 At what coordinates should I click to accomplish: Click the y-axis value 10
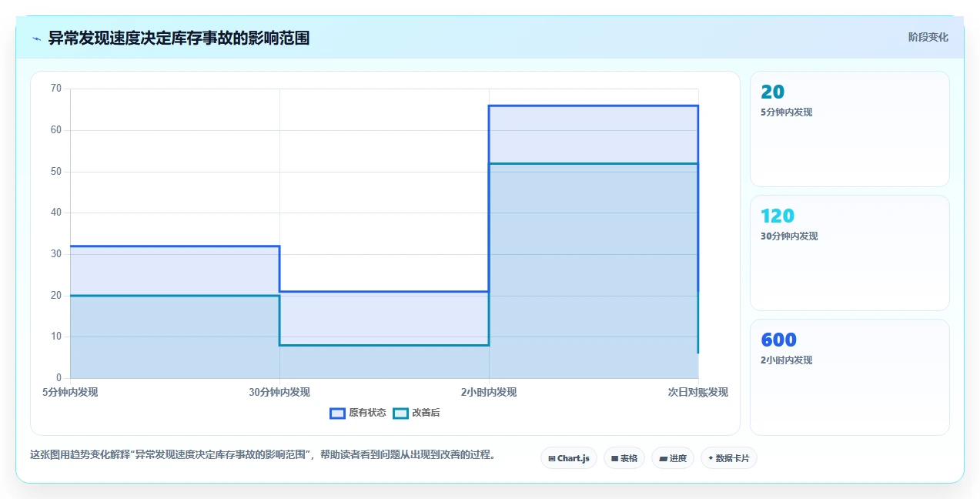tap(56, 337)
